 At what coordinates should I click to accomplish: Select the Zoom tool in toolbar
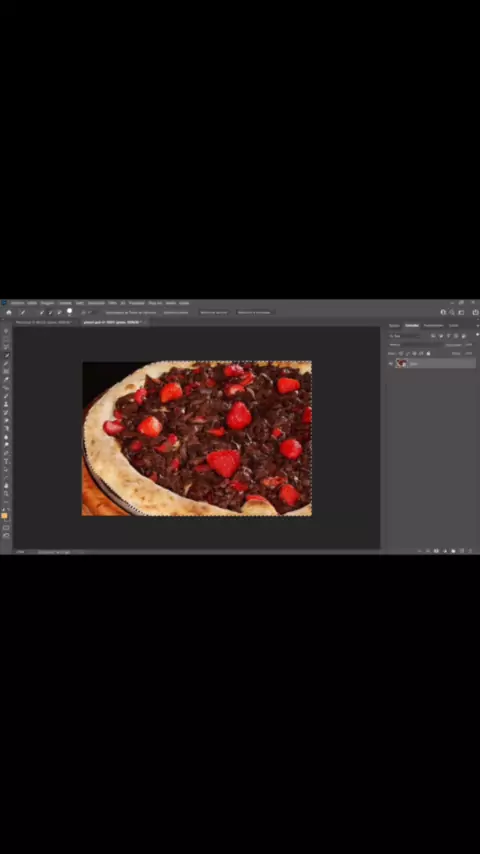click(x=6, y=493)
